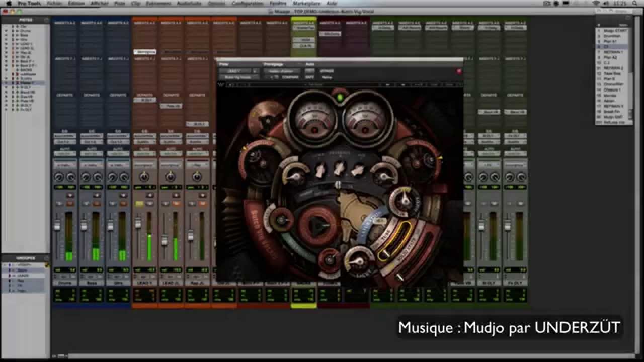Click the knob above the yellow slider
The image size is (644, 362).
(x=404, y=201)
